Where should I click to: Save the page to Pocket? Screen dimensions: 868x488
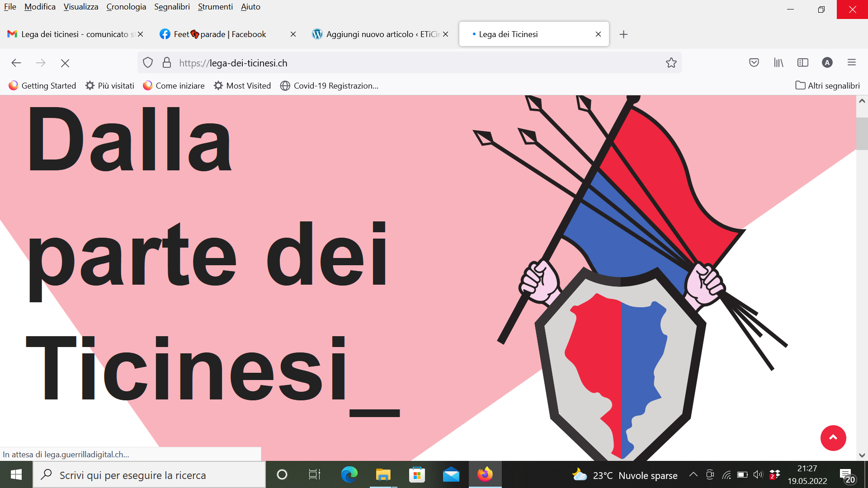click(x=754, y=63)
